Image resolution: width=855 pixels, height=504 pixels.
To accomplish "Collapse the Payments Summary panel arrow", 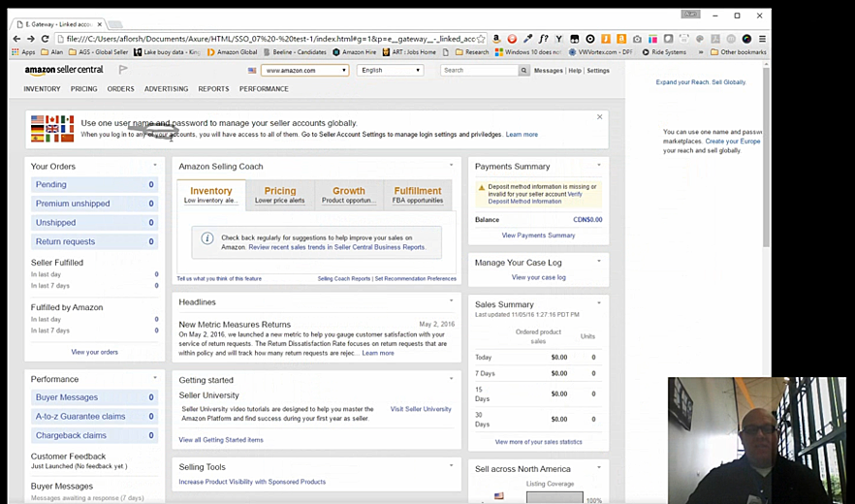I will 599,165.
